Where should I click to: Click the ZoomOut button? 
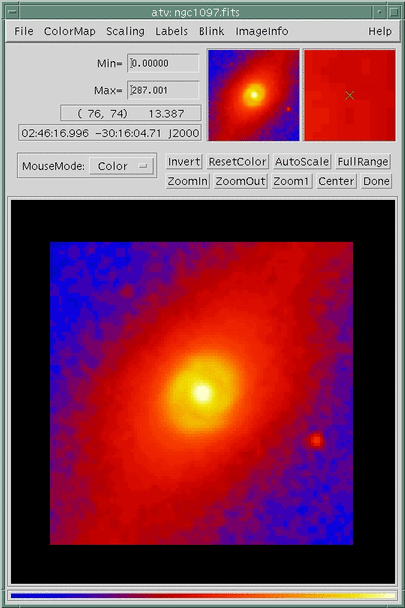(240, 181)
